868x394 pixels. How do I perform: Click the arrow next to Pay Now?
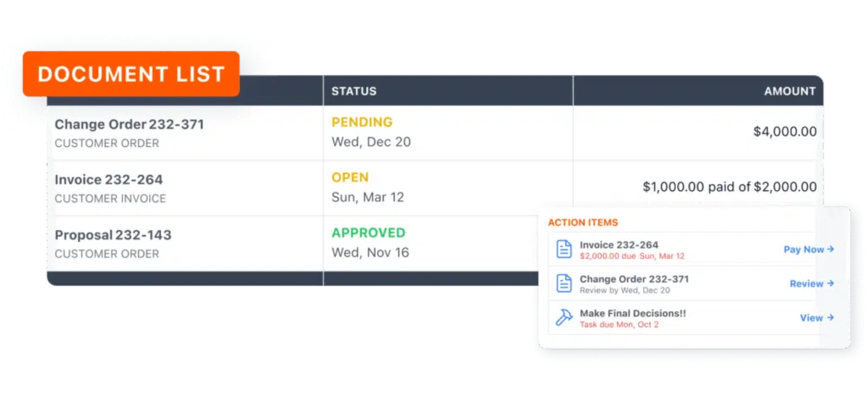click(831, 249)
